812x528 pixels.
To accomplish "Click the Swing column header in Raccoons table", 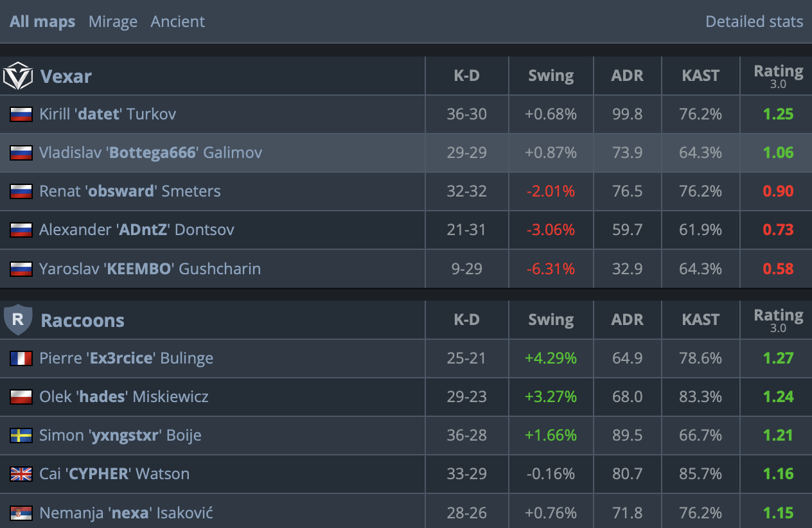I will [x=551, y=320].
